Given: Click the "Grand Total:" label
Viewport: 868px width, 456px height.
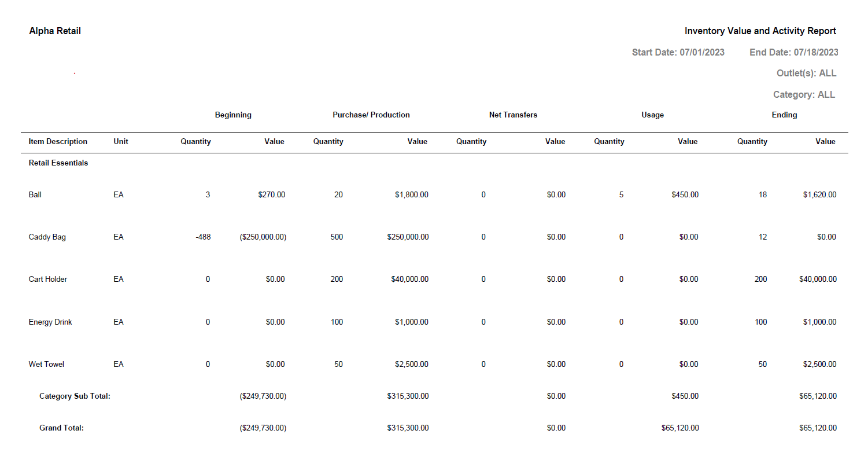Looking at the screenshot, I should tap(61, 428).
